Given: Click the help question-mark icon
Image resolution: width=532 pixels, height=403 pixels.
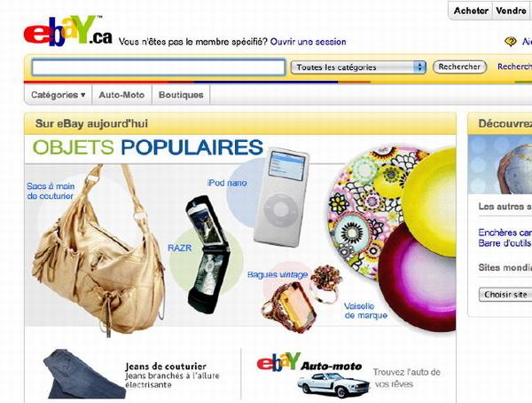Looking at the screenshot, I should [511, 42].
